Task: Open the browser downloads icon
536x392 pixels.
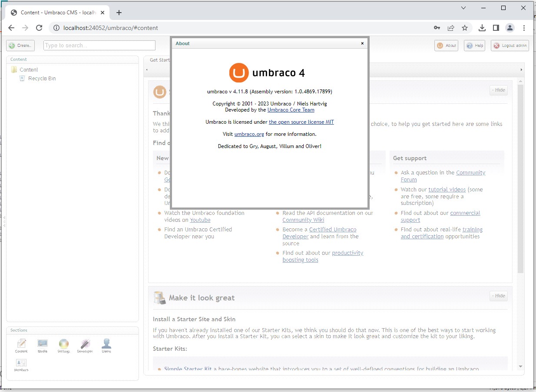Action: pyautogui.click(x=482, y=28)
